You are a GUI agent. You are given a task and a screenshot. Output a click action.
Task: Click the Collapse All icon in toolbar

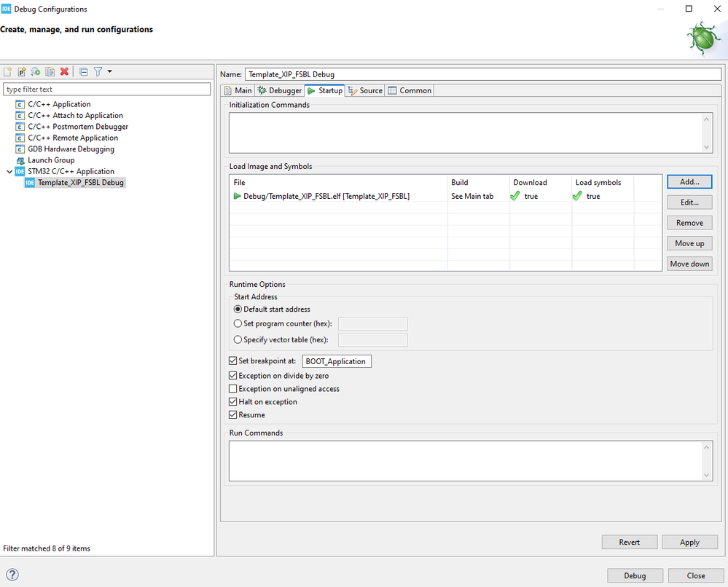(x=84, y=71)
